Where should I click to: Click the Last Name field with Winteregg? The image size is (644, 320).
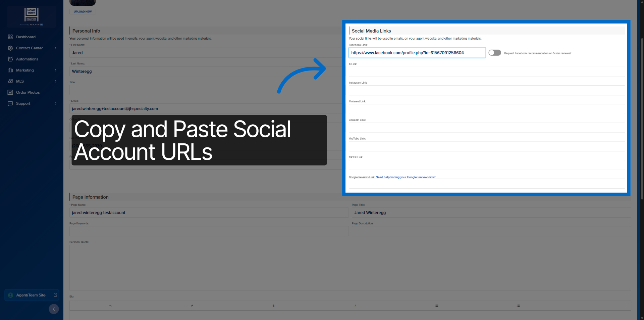click(x=206, y=71)
